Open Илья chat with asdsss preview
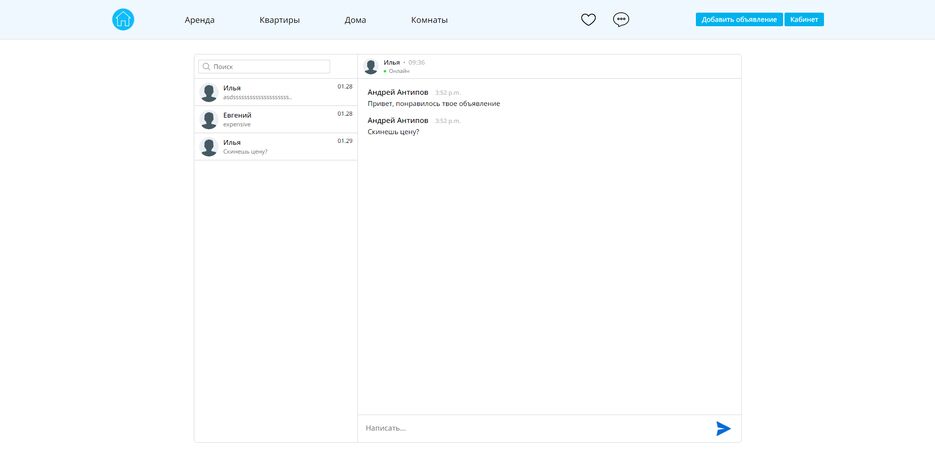Screen dimensions: 935x468 (x=275, y=92)
